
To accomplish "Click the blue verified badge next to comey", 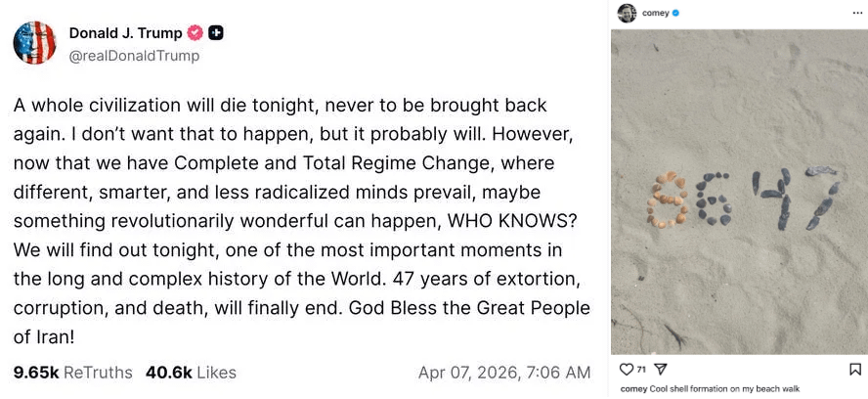I will pos(675,13).
